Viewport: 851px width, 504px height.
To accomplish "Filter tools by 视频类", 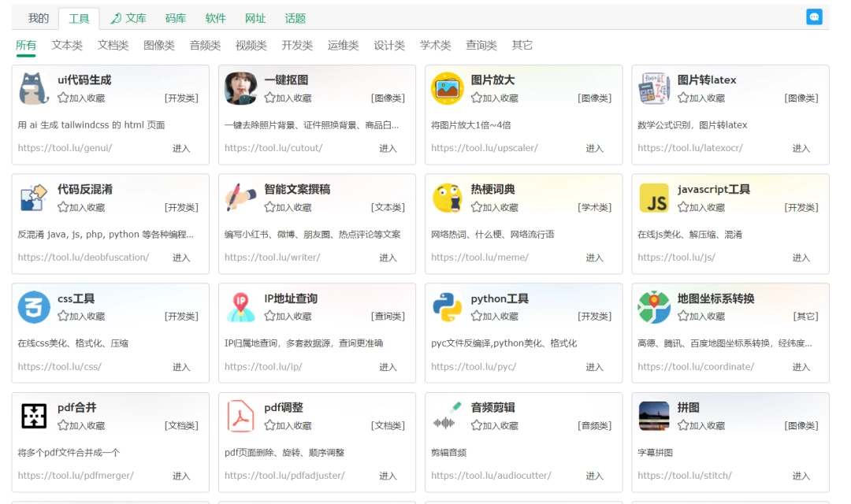I will [x=251, y=46].
